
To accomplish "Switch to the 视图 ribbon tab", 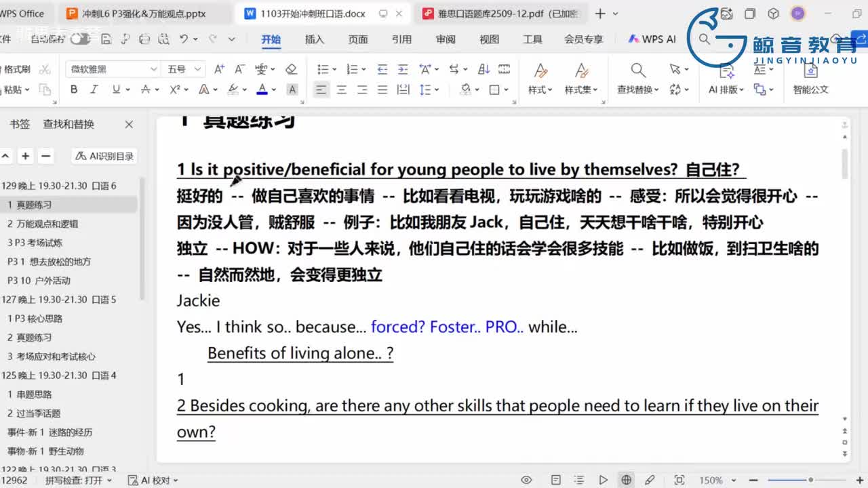I will coord(489,39).
